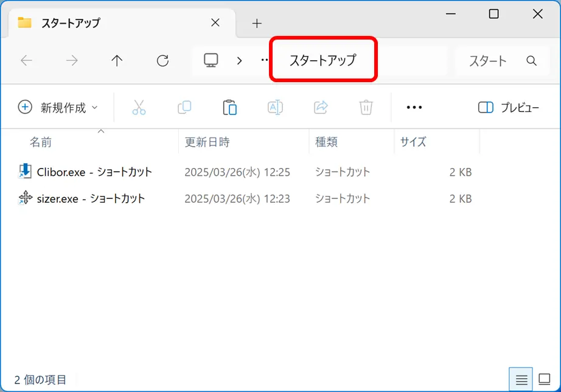Switch to details list view

[x=521, y=379]
